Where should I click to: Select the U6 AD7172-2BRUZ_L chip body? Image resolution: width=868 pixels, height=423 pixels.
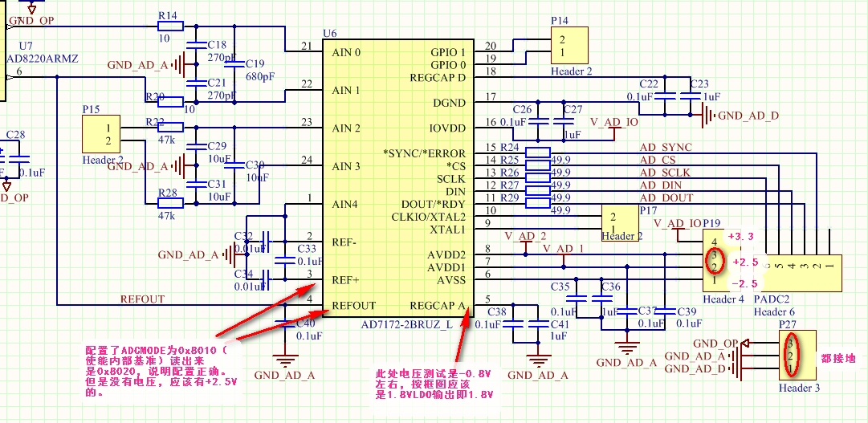(398, 177)
